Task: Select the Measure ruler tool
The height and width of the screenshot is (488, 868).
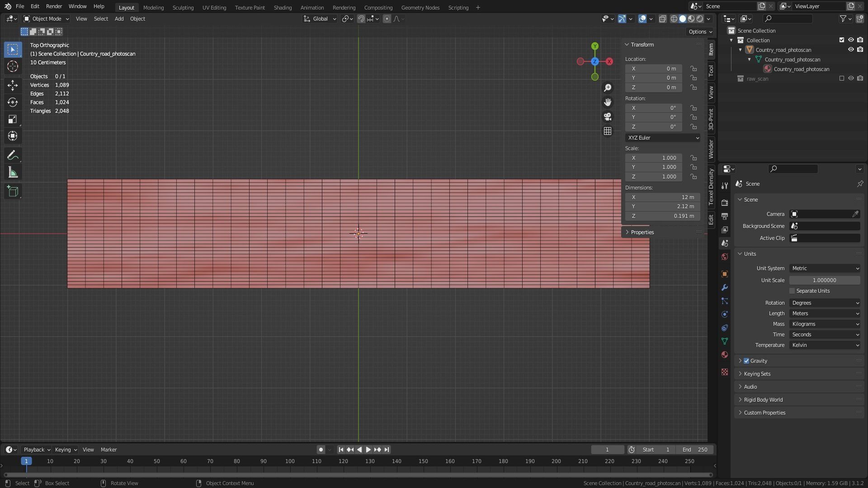Action: [x=13, y=173]
